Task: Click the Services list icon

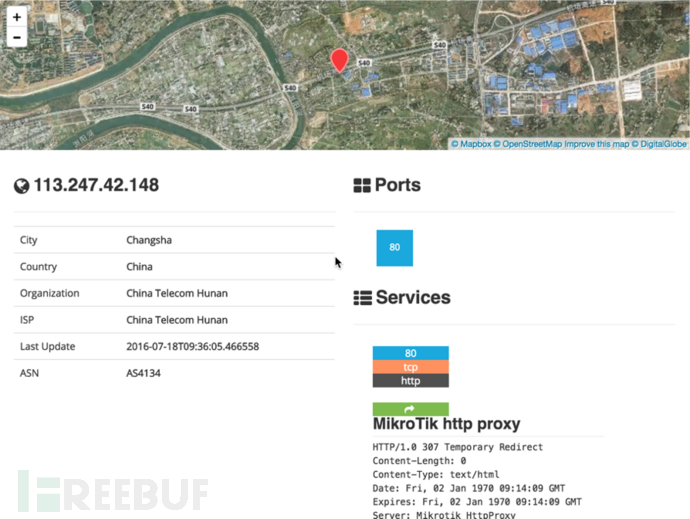Action: point(362,298)
